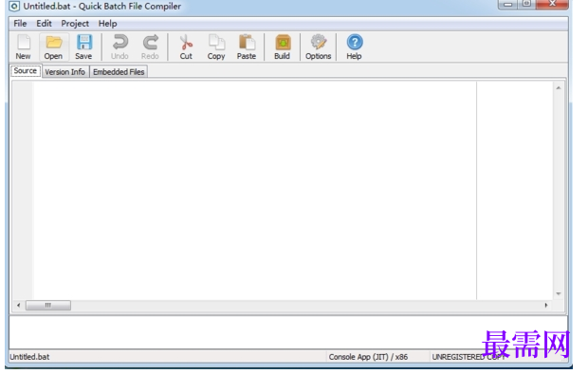The image size is (588, 374).
Task: Click Console App (JIT) / x86 status entry
Action: tap(368, 357)
